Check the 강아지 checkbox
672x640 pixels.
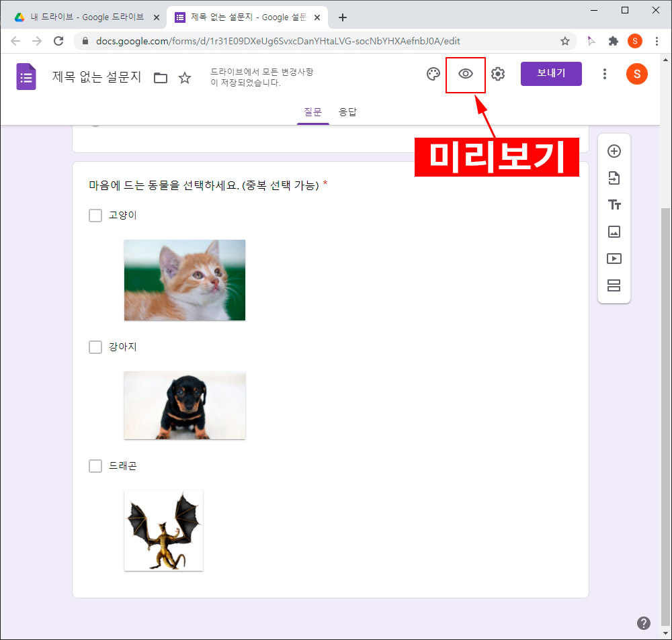(x=95, y=347)
